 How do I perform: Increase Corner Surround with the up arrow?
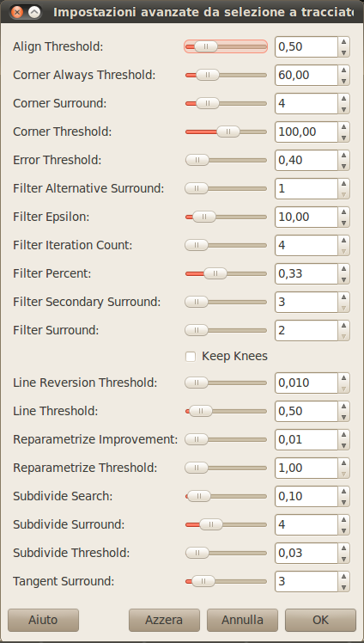coord(344,98)
